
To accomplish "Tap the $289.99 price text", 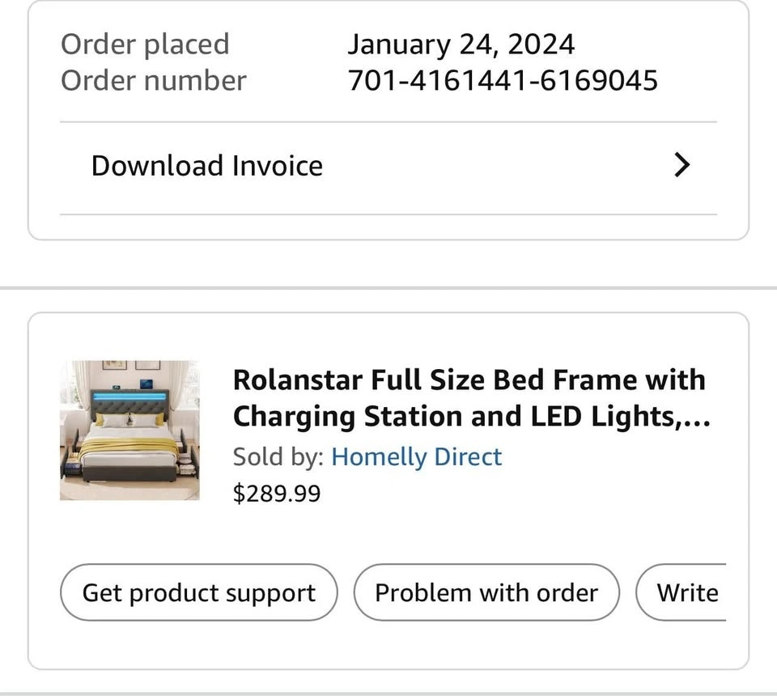I will pyautogui.click(x=276, y=493).
